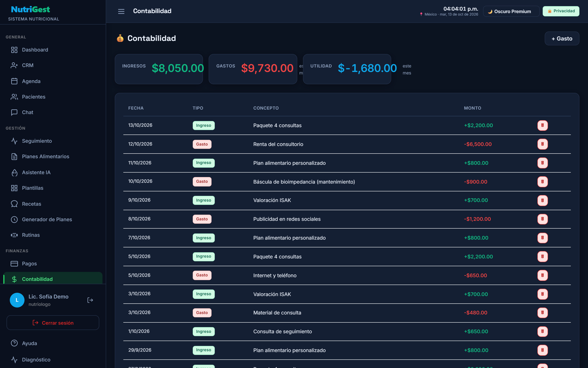
Task: Click the Gastos $9,730.00 card
Action: (253, 69)
